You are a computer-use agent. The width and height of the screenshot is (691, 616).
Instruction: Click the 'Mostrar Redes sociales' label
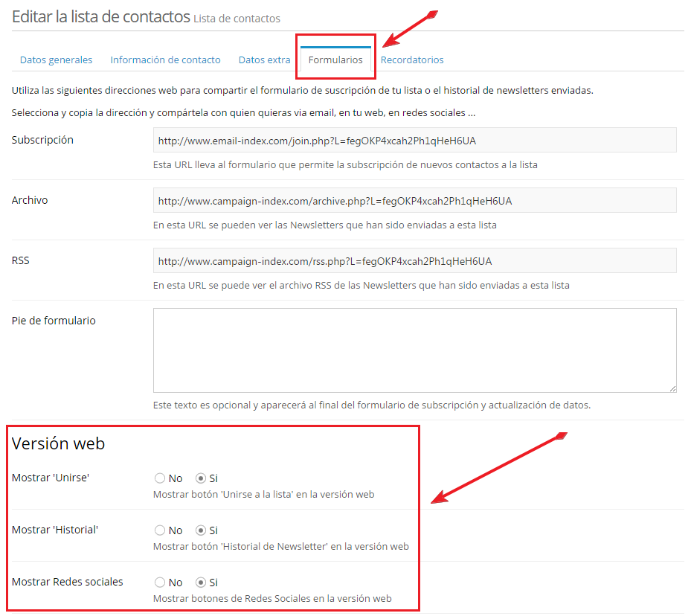(67, 582)
